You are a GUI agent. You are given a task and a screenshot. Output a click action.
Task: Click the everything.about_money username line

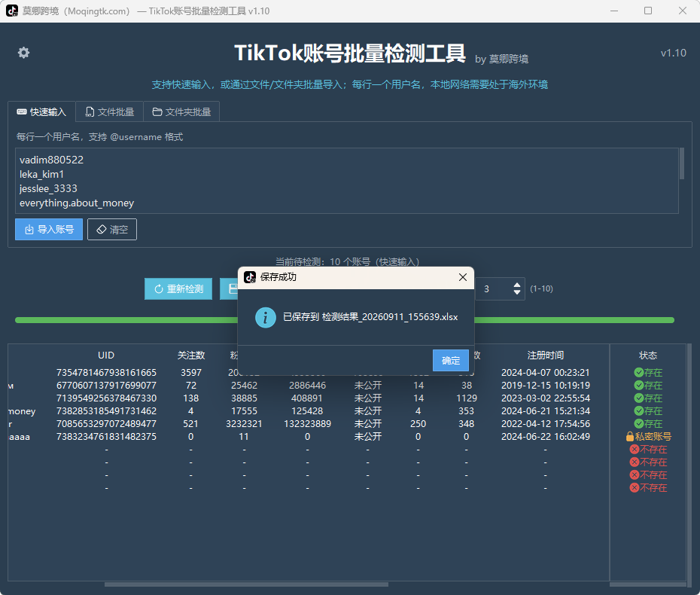coord(77,203)
